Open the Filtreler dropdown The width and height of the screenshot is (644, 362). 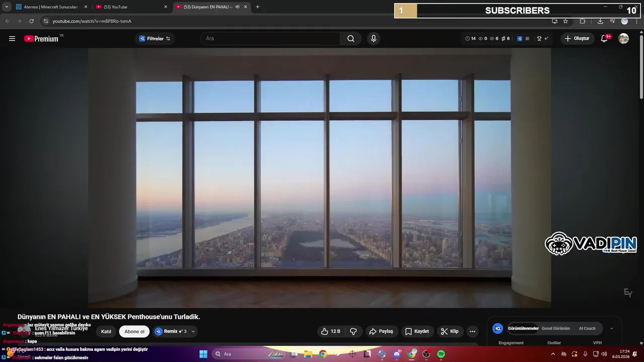click(155, 39)
